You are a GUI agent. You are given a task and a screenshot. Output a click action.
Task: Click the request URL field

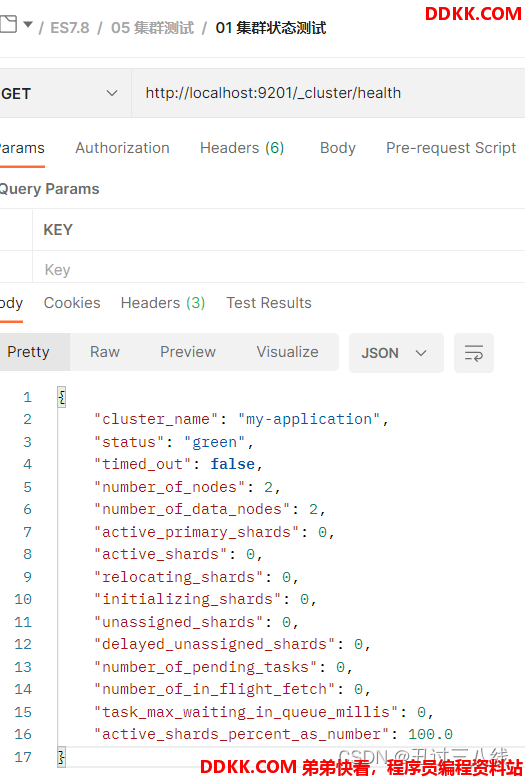328,93
